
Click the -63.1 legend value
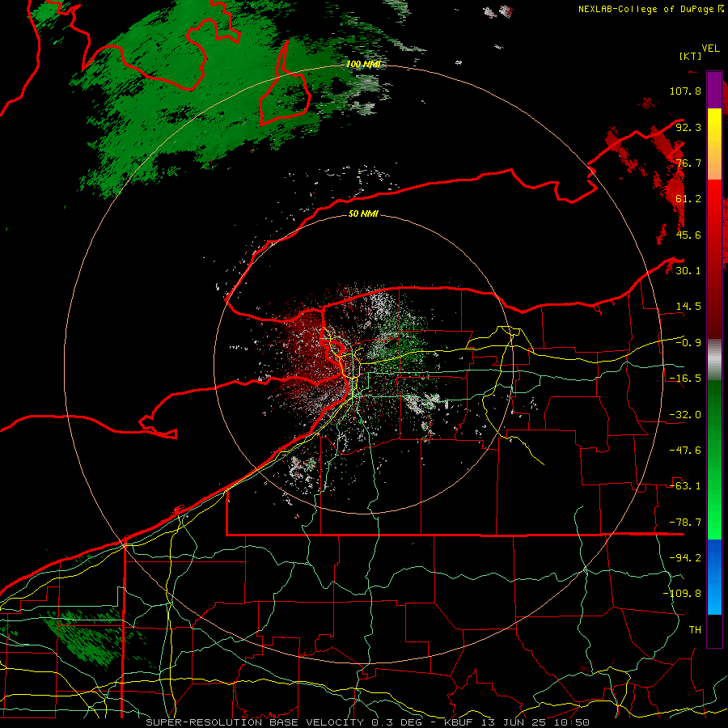tap(685, 486)
